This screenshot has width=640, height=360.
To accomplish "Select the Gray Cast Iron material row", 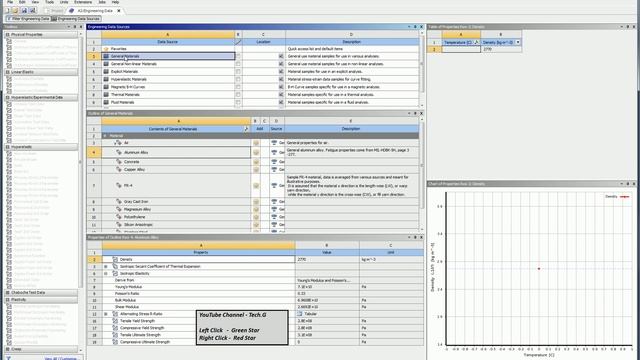I will pyautogui.click(x=176, y=202).
